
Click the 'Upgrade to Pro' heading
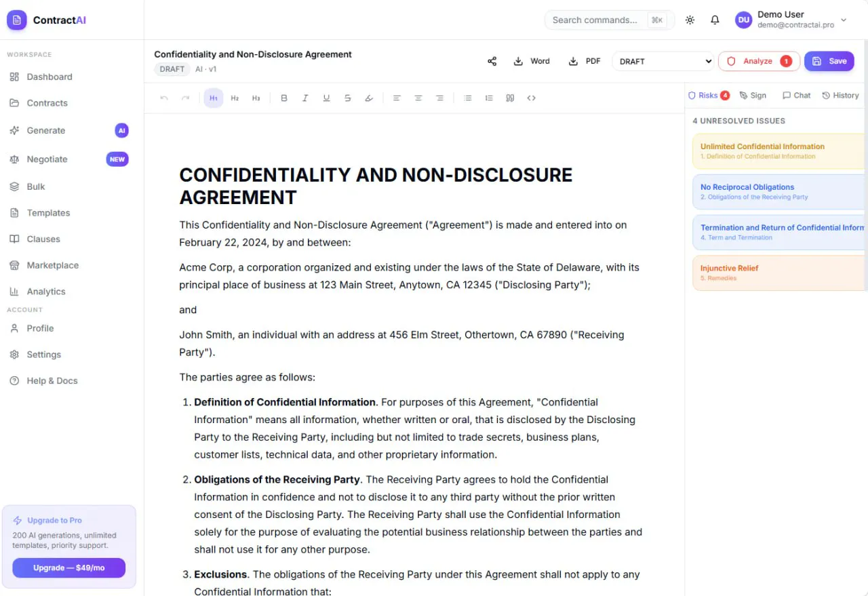[x=54, y=521]
